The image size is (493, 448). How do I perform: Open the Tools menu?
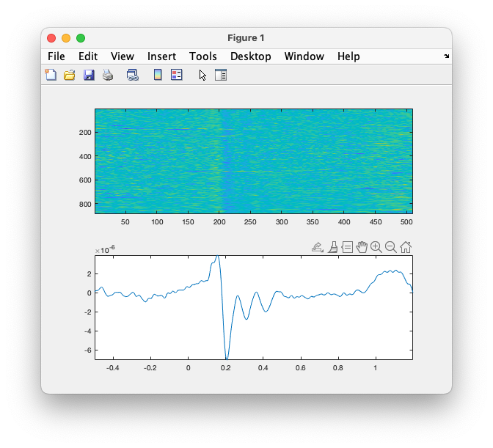pos(203,56)
